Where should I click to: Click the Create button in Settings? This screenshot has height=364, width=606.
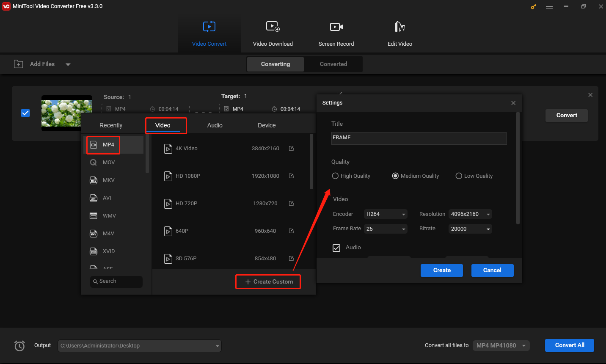(442, 270)
